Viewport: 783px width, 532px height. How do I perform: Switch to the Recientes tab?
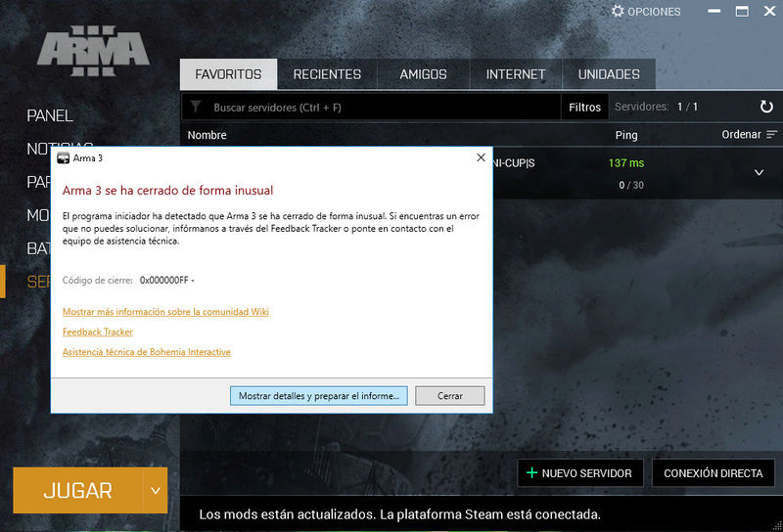tap(327, 74)
